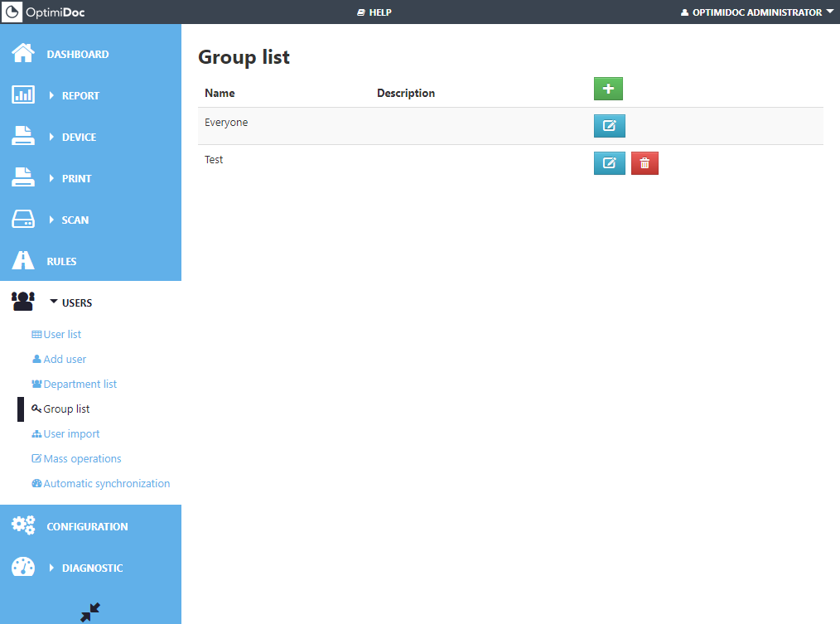Click the Rules road icon
Image resolution: width=840 pixels, height=624 pixels.
pyautogui.click(x=23, y=261)
